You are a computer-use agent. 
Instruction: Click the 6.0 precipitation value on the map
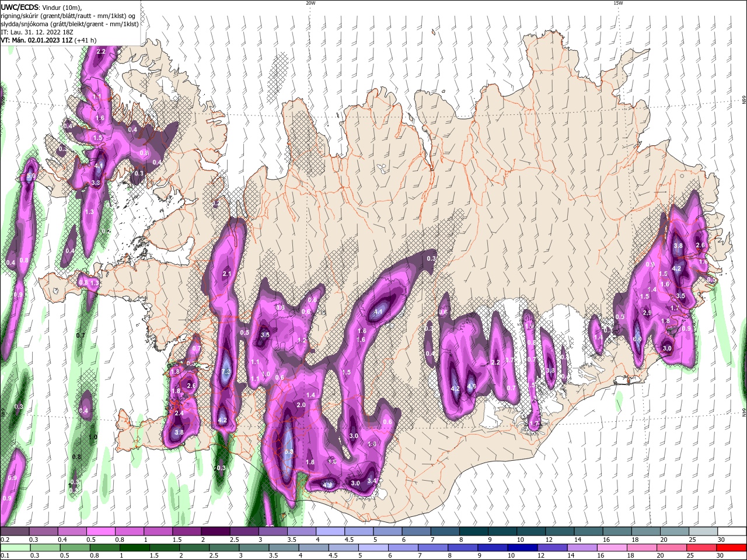pyautogui.click(x=637, y=339)
